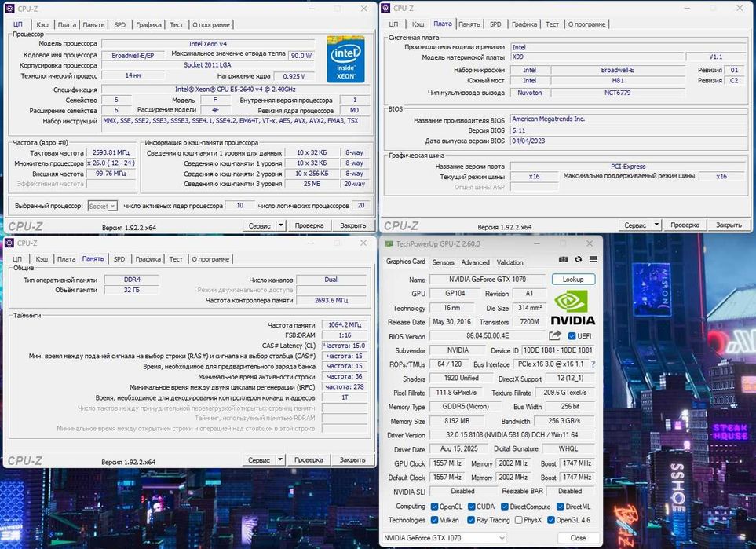Click Проверка button in the Память window
The width and height of the screenshot is (756, 549).
click(309, 459)
